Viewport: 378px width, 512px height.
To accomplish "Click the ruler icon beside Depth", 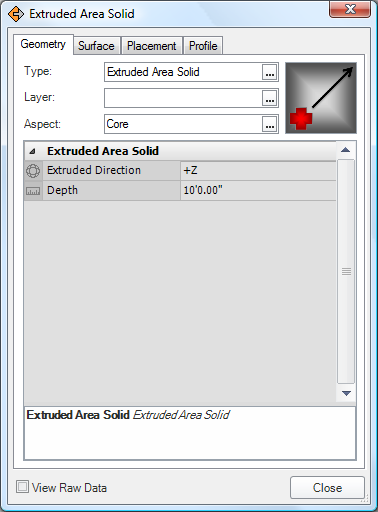I will pyautogui.click(x=33, y=191).
